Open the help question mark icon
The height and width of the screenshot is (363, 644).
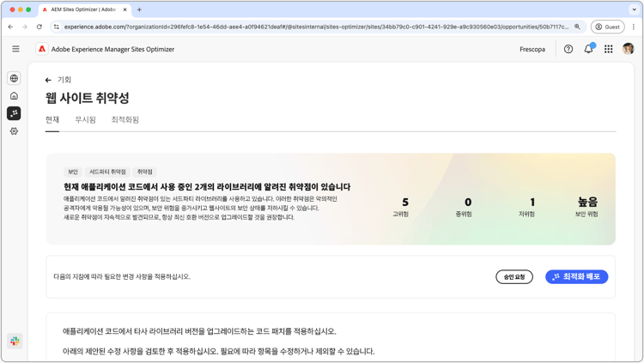coord(568,49)
